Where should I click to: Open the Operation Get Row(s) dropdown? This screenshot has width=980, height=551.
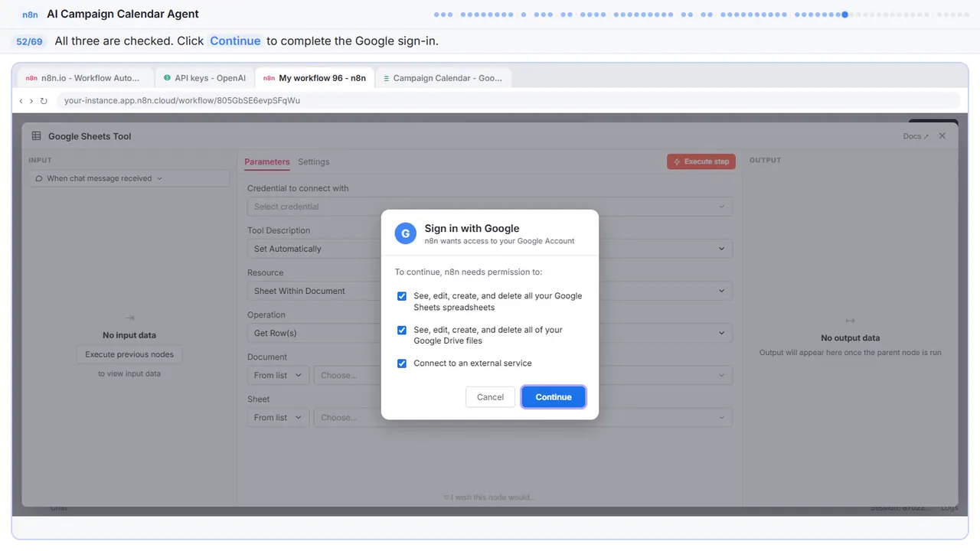(x=490, y=333)
